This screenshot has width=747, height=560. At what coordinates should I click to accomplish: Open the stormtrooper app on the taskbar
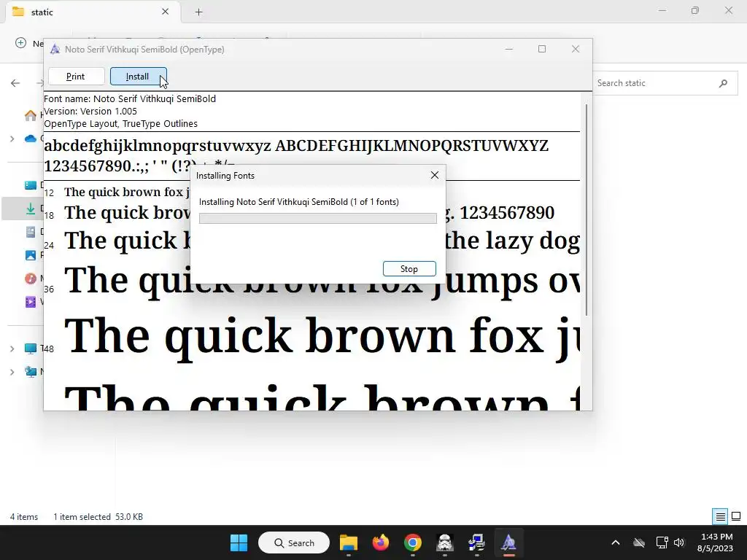tap(444, 542)
